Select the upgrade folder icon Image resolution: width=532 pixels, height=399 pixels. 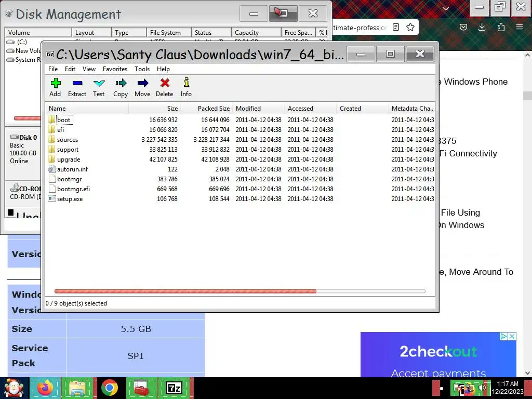click(51, 159)
